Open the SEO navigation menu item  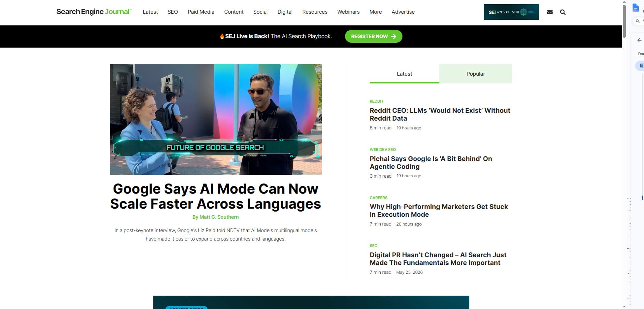click(x=173, y=12)
